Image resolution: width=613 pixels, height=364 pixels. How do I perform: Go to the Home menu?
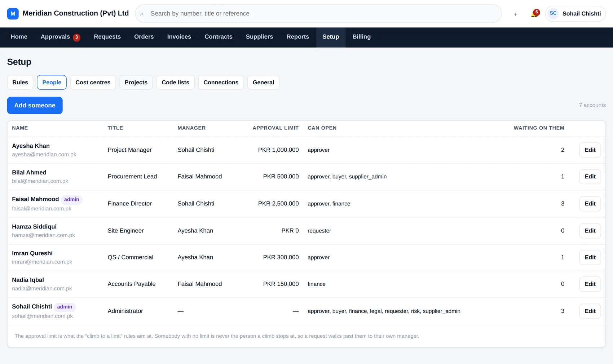(19, 37)
